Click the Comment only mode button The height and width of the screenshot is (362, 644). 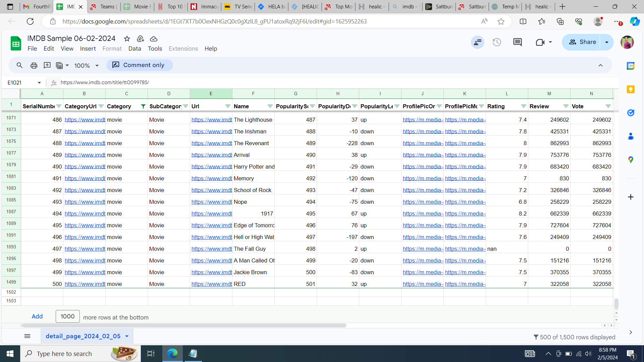[x=140, y=65]
